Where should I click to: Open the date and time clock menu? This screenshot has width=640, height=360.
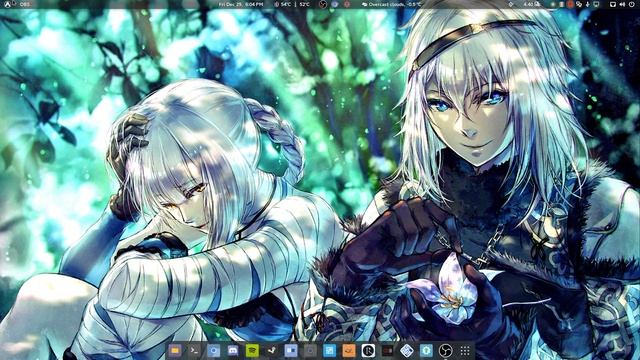pos(241,4)
